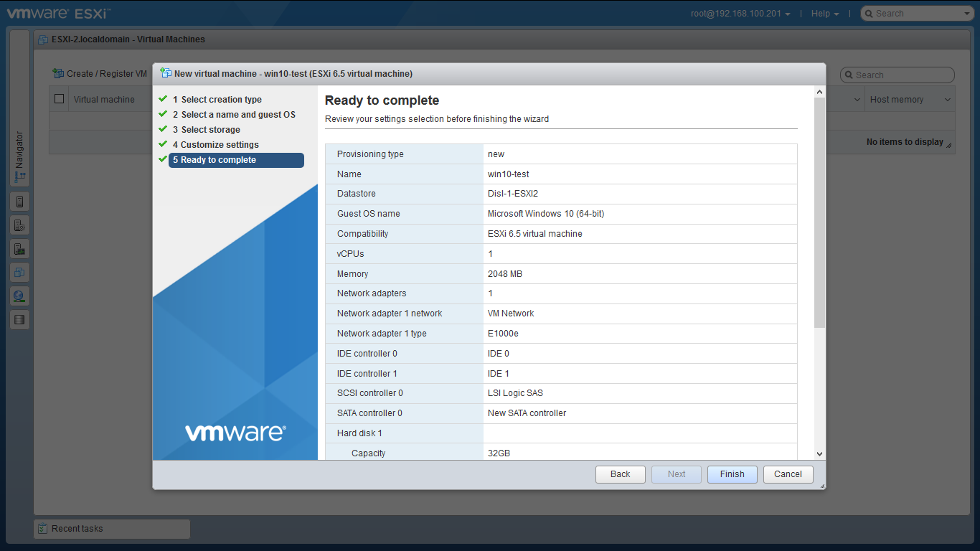The height and width of the screenshot is (551, 980).
Task: Tick the select-all Virtual machine checkbox
Action: click(60, 99)
